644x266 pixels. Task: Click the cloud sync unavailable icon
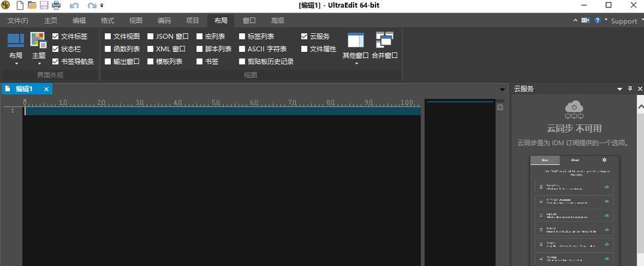574,110
